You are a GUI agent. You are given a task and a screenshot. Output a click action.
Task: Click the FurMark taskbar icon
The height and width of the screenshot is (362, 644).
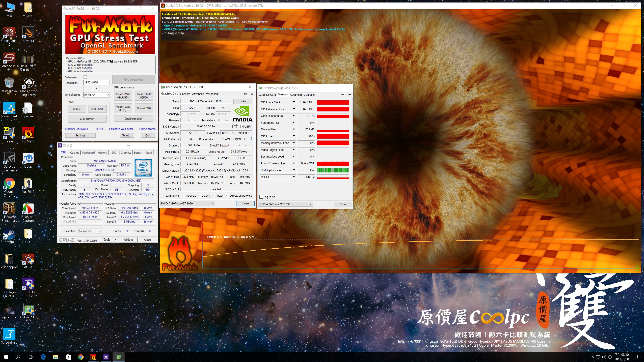(93, 357)
